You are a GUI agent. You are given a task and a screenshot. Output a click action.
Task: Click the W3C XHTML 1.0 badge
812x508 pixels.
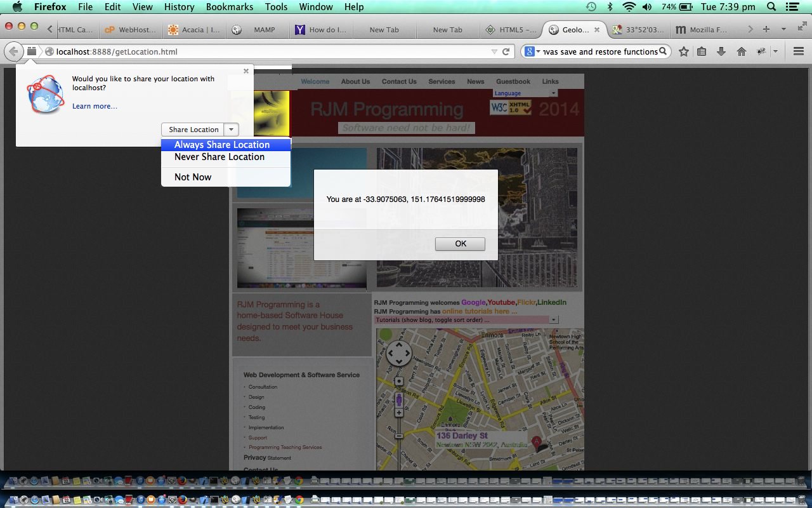point(511,108)
